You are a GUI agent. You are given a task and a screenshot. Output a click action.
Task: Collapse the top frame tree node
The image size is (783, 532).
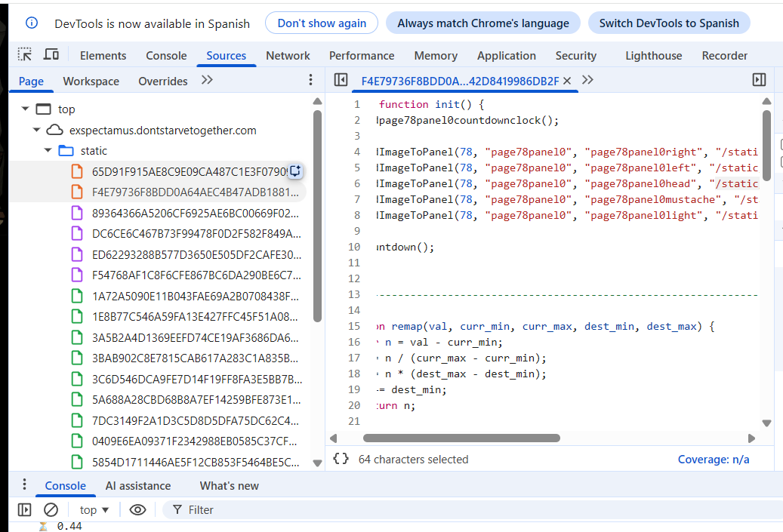[x=26, y=109]
